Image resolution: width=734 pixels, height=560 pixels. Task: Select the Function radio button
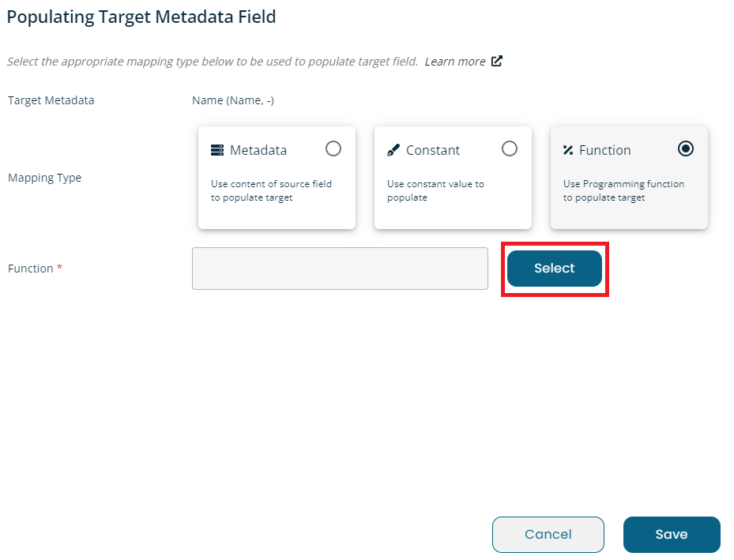(x=686, y=148)
